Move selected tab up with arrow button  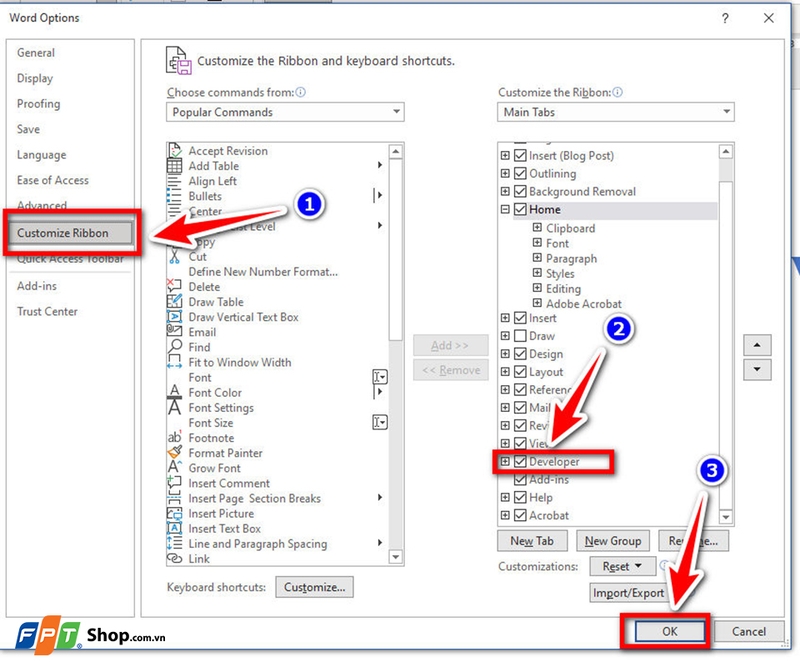click(757, 345)
